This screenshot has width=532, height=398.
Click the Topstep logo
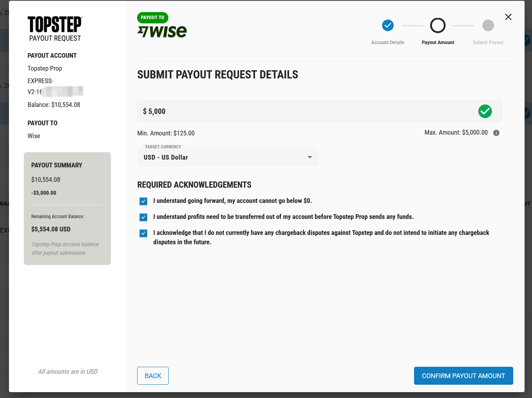coord(55,24)
